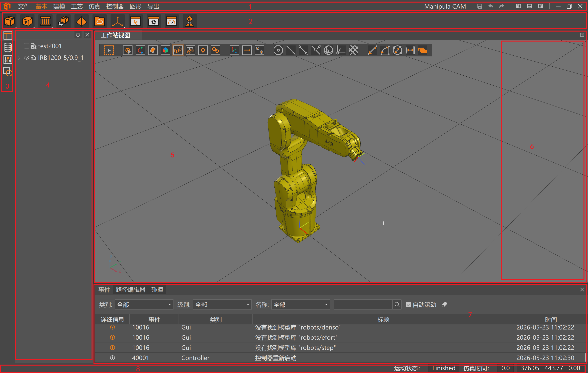
Task: Click the orange package box ribbon icon
Action: point(10,21)
